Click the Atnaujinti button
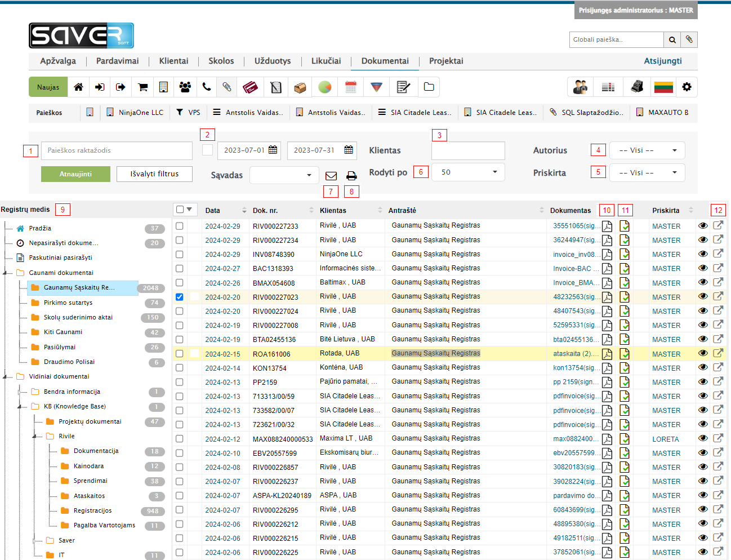Screen dimensions: 731x560 (x=75, y=174)
